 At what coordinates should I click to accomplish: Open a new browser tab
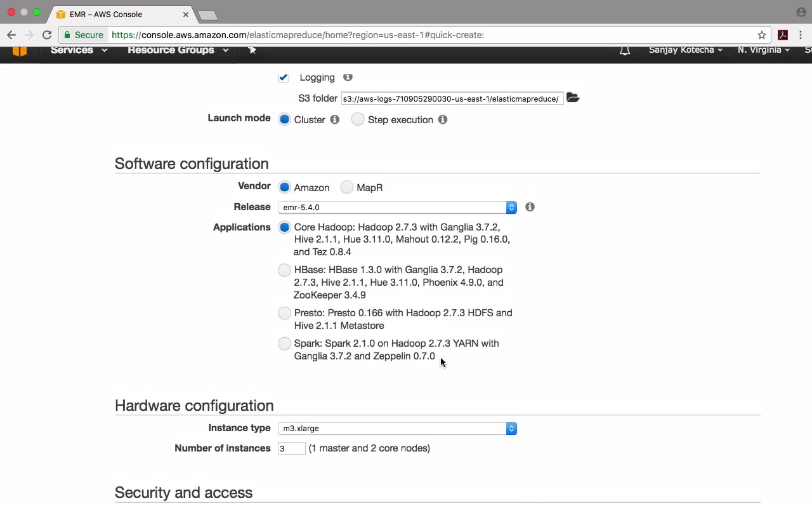tap(207, 15)
